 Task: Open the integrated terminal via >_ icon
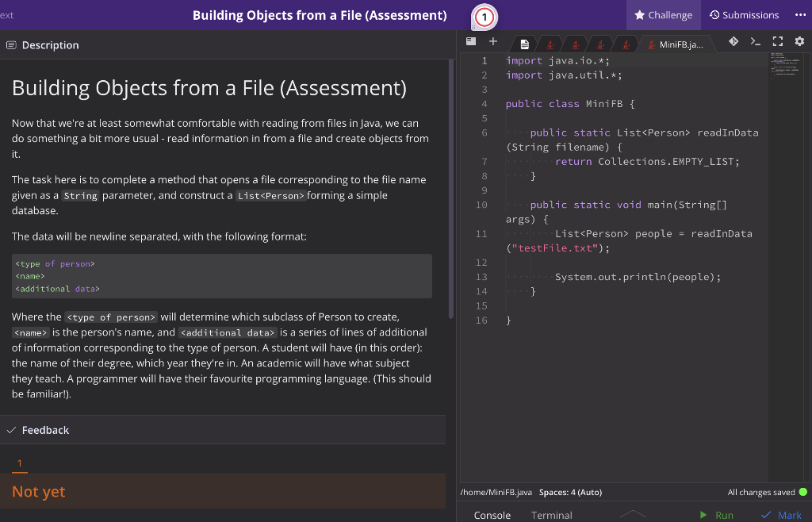click(755, 41)
